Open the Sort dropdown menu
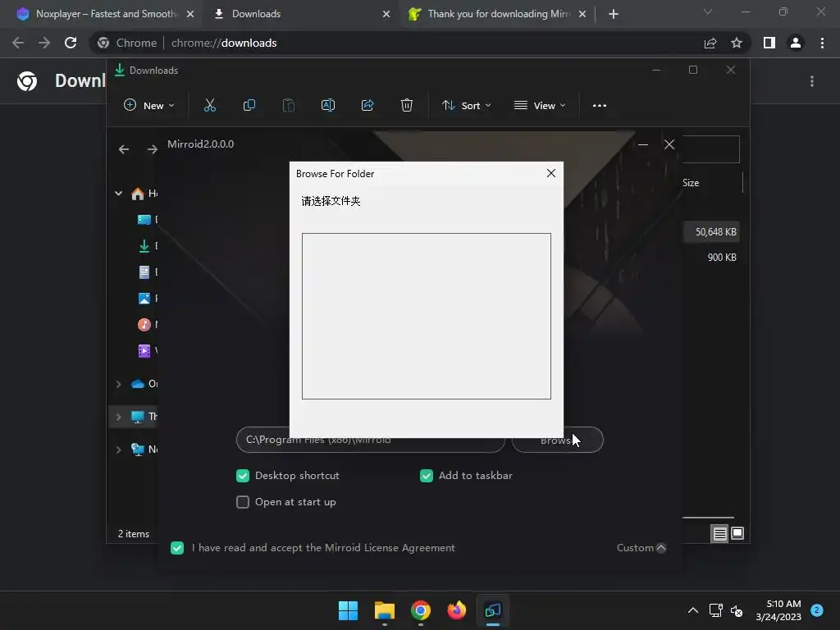This screenshot has height=630, width=840. pos(467,106)
